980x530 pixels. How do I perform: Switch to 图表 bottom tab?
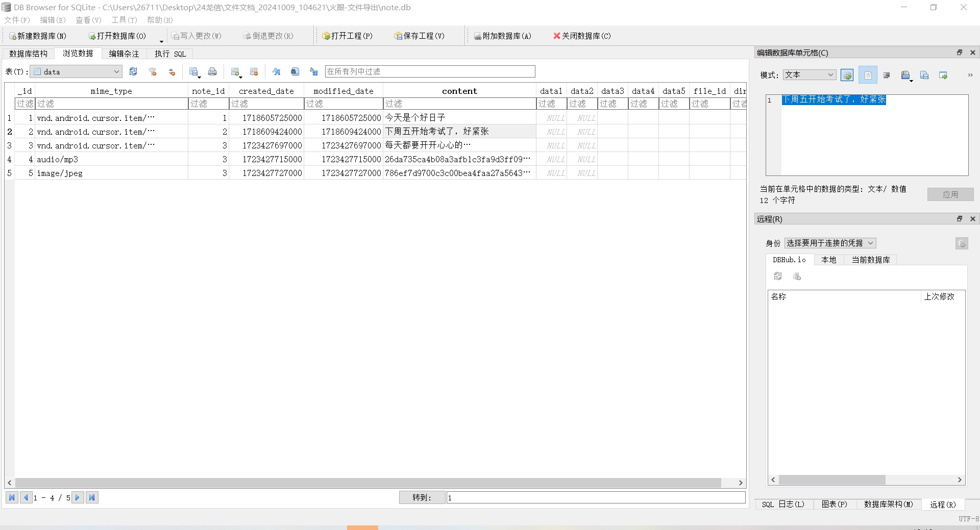click(x=834, y=504)
